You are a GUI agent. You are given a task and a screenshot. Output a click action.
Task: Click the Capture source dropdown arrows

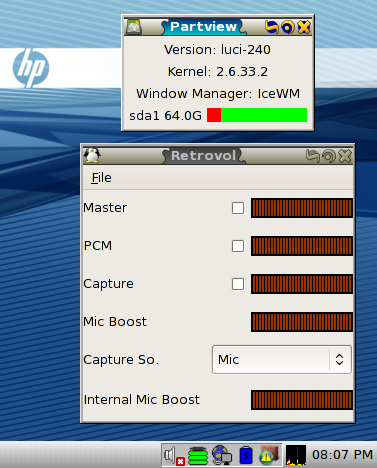[x=340, y=360]
